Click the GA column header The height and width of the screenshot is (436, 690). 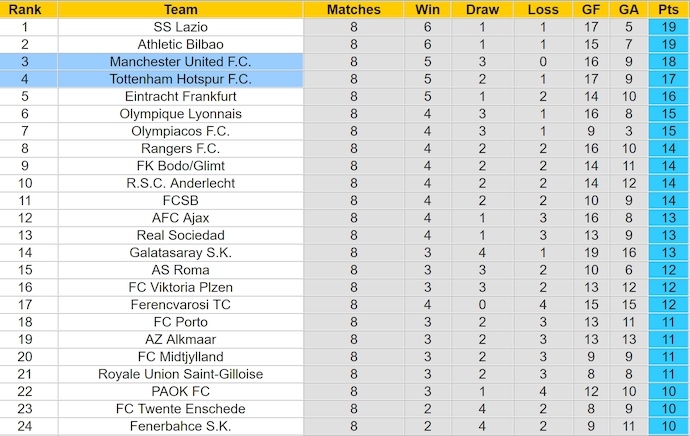click(628, 9)
